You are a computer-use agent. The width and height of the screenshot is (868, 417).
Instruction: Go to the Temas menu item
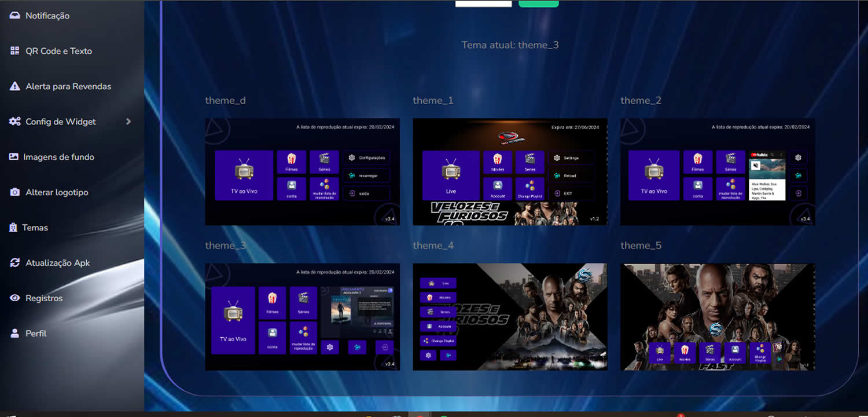click(29, 228)
